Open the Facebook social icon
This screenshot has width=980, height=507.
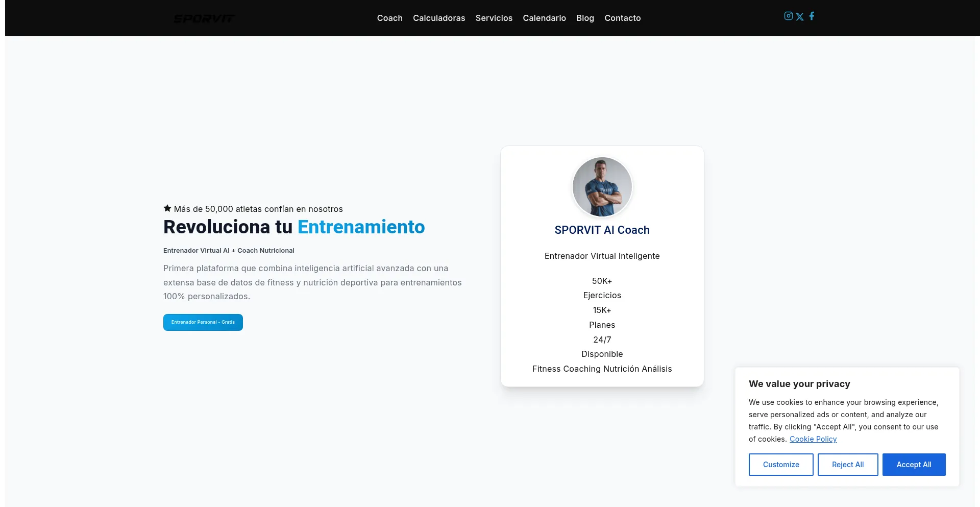point(812,16)
